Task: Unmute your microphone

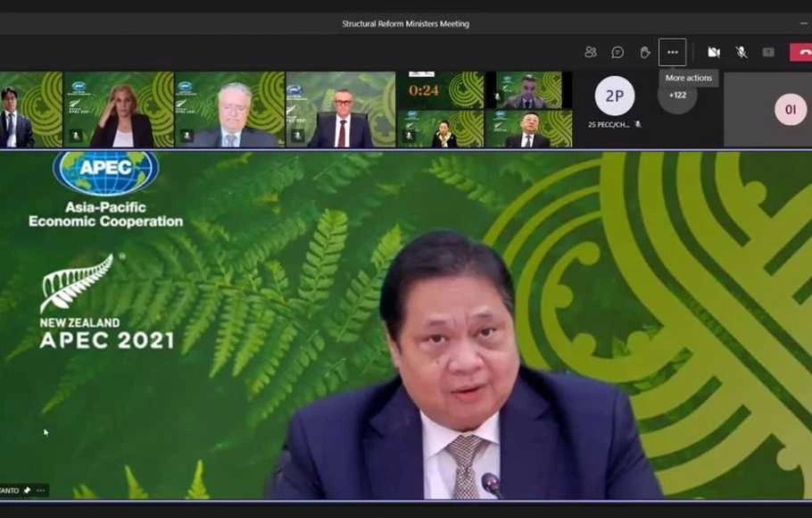Action: (x=742, y=52)
